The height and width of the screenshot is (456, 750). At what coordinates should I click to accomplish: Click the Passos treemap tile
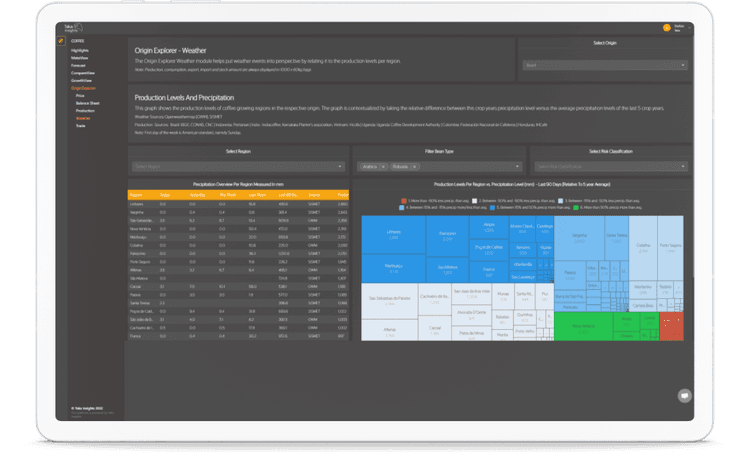point(570,275)
